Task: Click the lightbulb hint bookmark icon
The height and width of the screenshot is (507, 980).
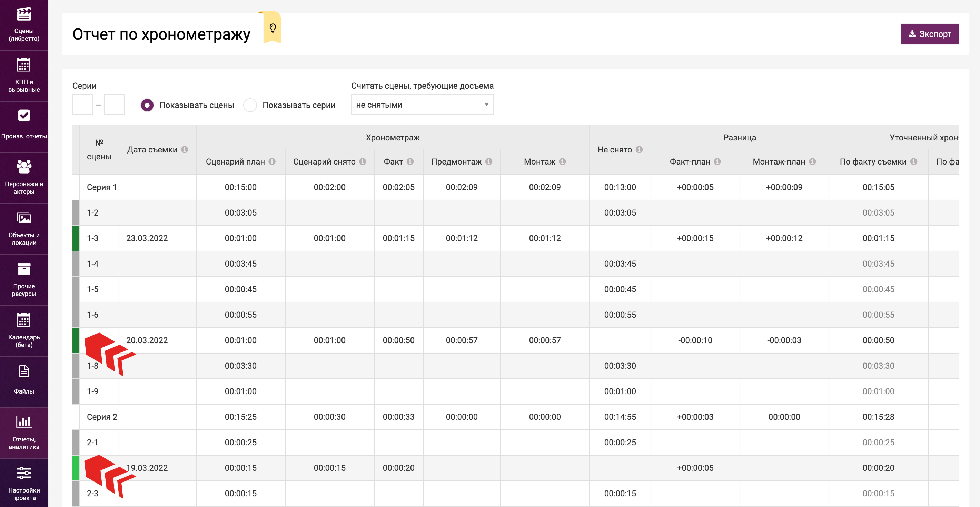Action: click(273, 28)
